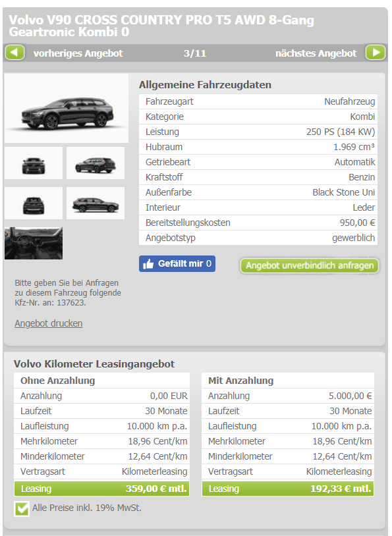The height and width of the screenshot is (536, 392).
Task: Click the '250 PS (184 KW)' value
Action: tap(341, 132)
